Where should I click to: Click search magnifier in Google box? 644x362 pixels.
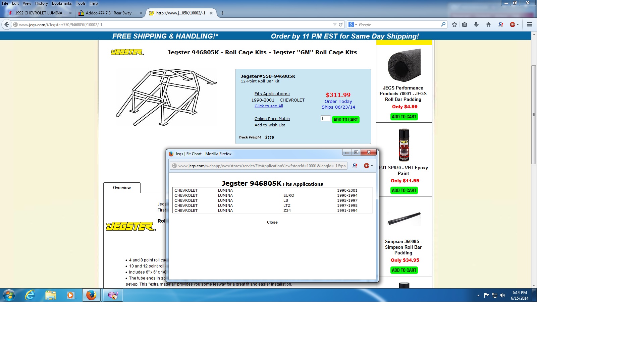point(443,24)
